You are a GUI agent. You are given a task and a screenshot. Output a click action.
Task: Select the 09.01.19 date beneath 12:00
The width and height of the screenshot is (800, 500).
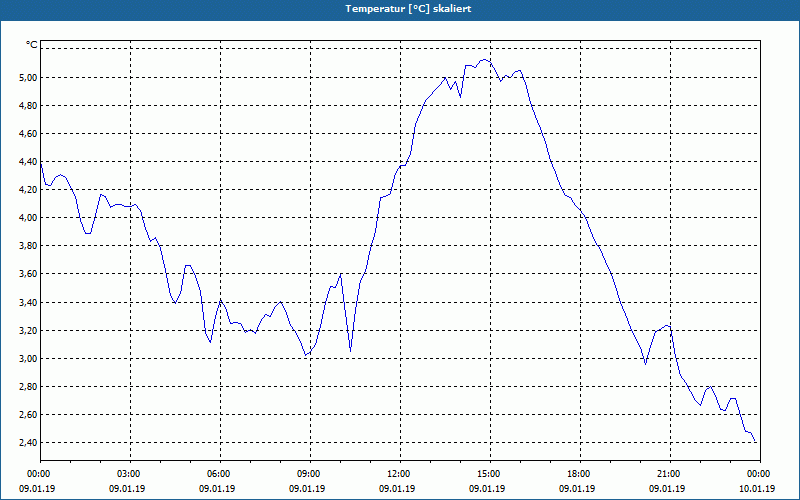[x=397, y=489]
